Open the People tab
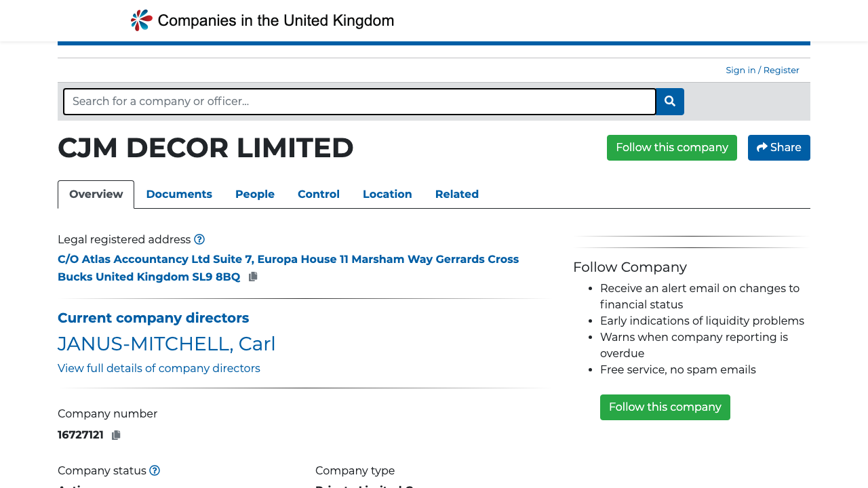Image resolution: width=868 pixels, height=488 pixels. coord(255,195)
